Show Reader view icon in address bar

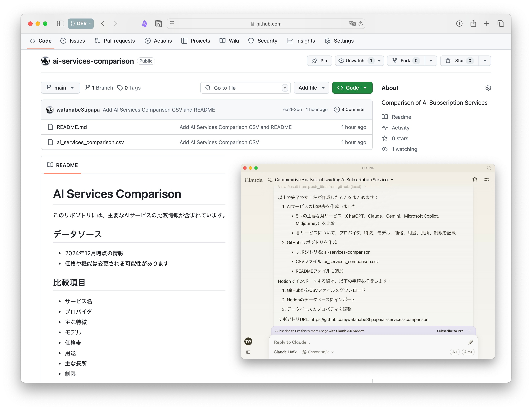172,24
